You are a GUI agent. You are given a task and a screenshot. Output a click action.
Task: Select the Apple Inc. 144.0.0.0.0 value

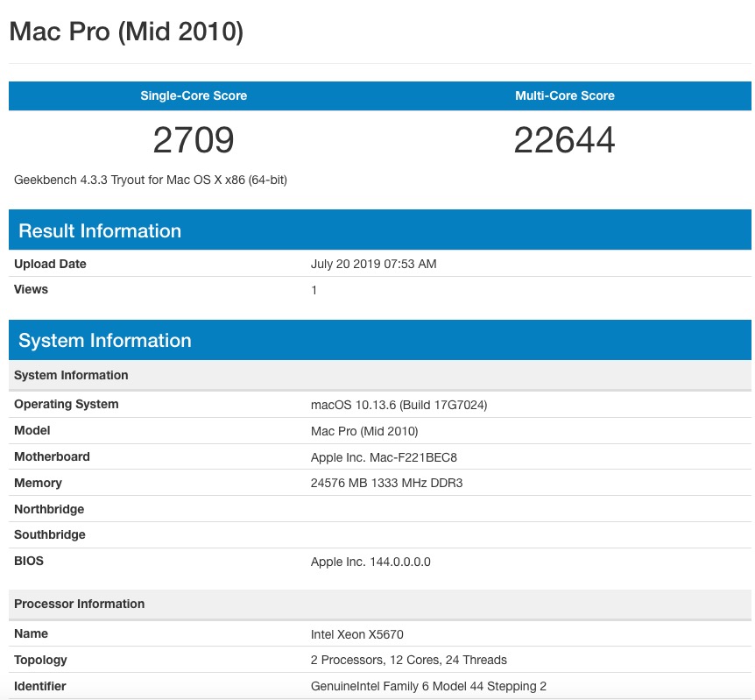tap(370, 562)
